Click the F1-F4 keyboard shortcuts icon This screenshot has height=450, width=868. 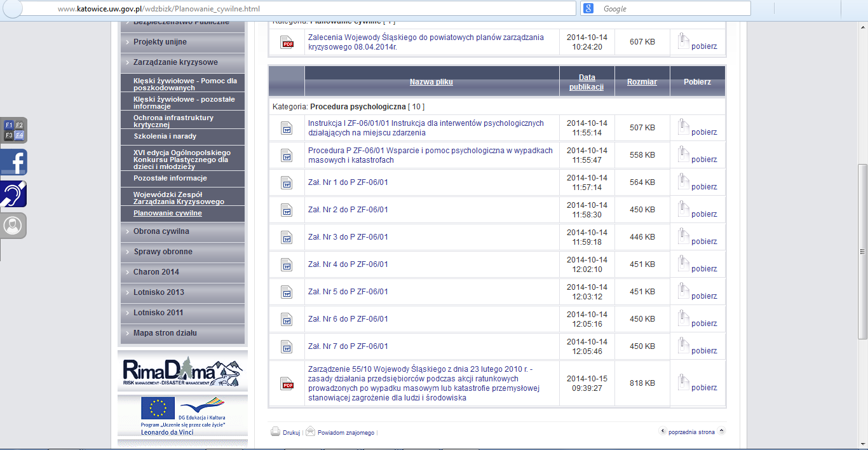pyautogui.click(x=13, y=130)
